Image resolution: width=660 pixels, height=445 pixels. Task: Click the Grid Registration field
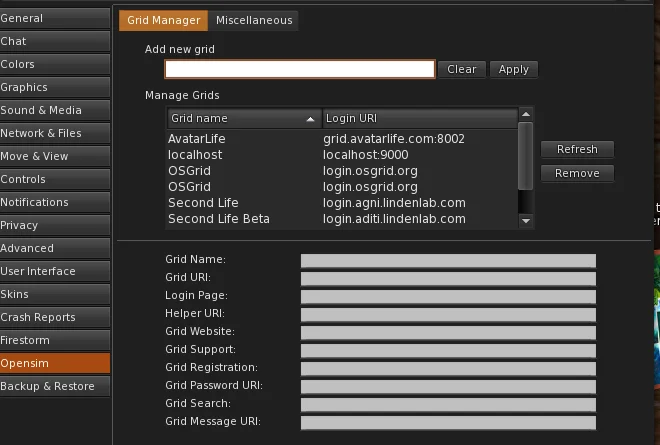coord(448,368)
